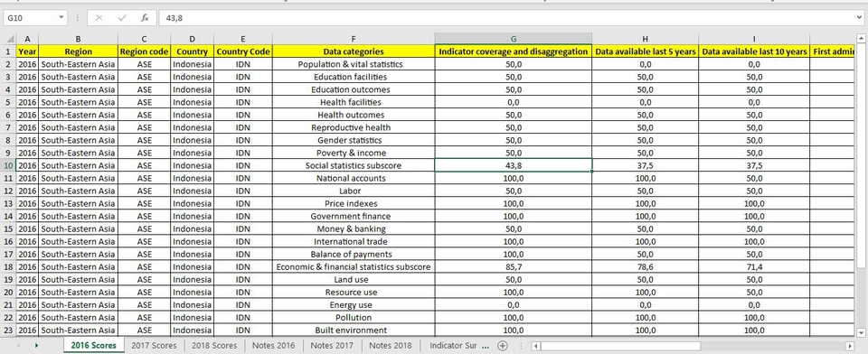Select row 1 header

pyautogui.click(x=9, y=51)
